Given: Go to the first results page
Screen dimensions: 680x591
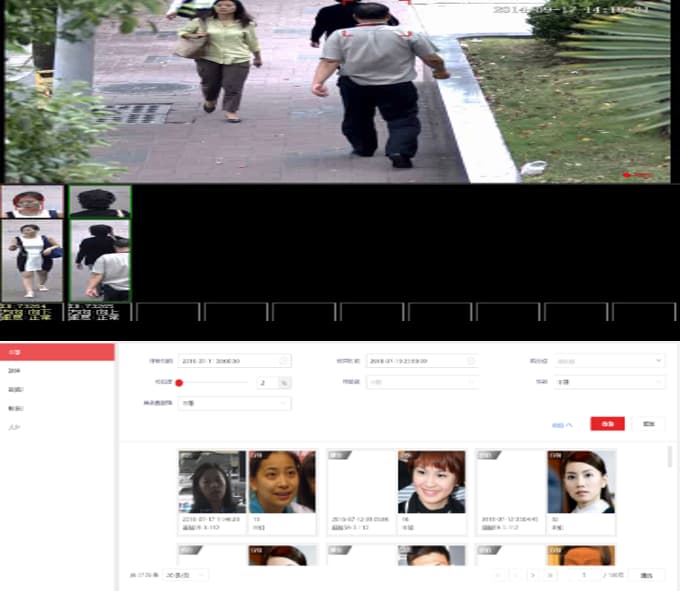Looking at the screenshot, I should tap(498, 575).
